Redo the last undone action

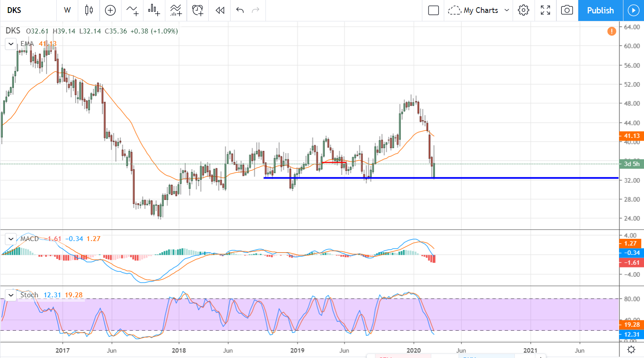click(256, 10)
